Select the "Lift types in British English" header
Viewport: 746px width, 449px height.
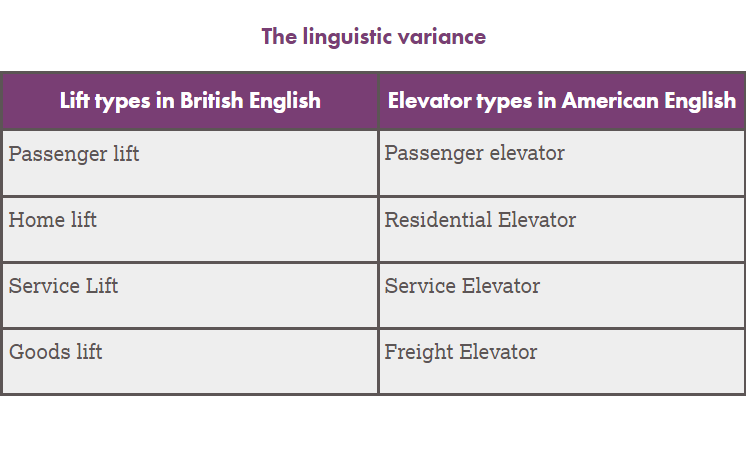pos(190,101)
